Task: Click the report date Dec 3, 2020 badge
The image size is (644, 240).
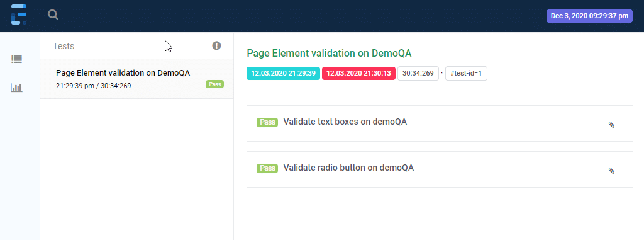Action: coord(589,16)
